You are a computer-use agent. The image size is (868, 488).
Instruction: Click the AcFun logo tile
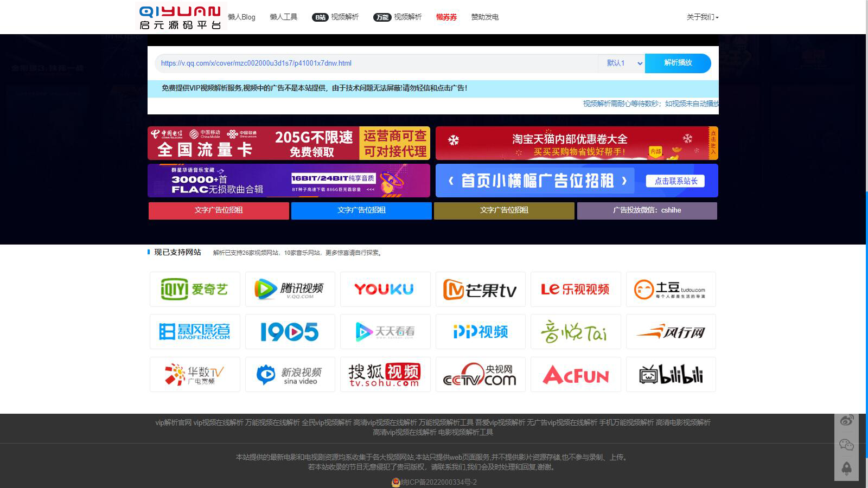pos(576,375)
